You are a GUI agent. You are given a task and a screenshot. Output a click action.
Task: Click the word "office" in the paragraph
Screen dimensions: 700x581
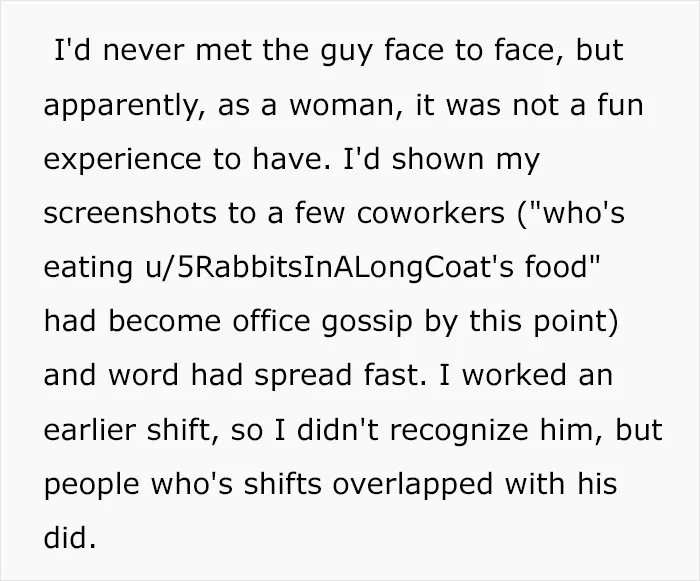coord(271,321)
